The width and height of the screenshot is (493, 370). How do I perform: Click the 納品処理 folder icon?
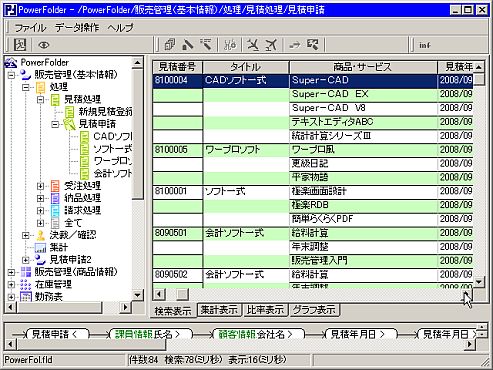pos(55,198)
